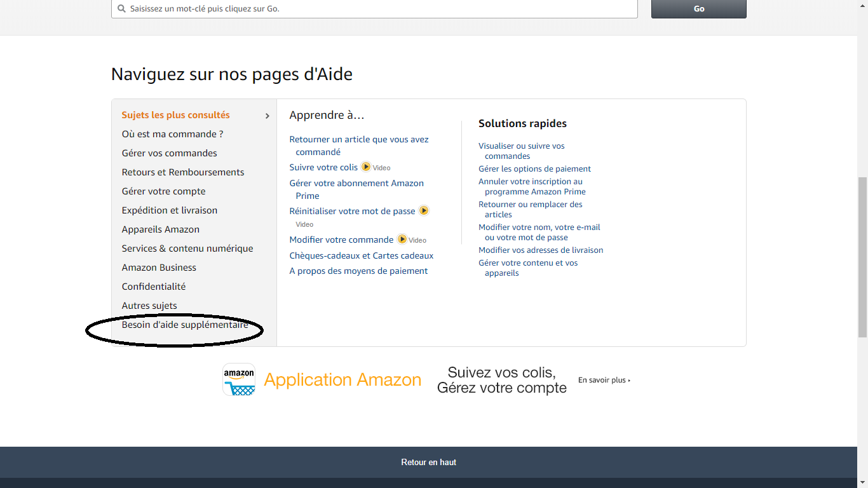Play the video icon beside Suivre votre colis

[x=366, y=167]
